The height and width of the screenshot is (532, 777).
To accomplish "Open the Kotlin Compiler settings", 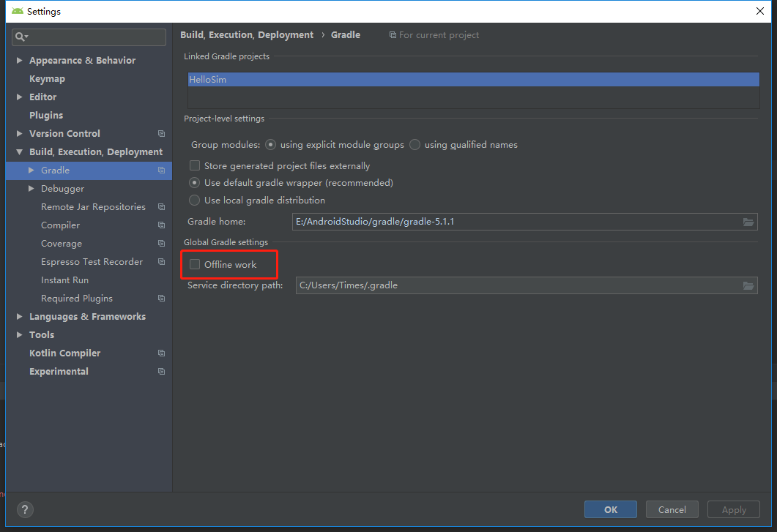I will [x=65, y=353].
